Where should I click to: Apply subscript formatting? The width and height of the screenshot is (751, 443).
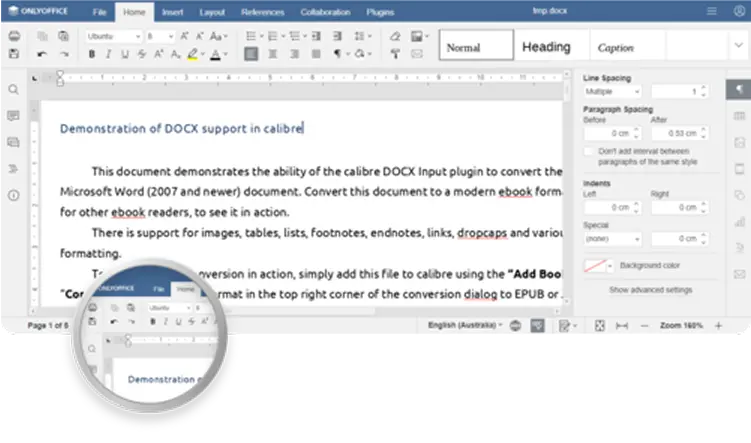point(175,54)
